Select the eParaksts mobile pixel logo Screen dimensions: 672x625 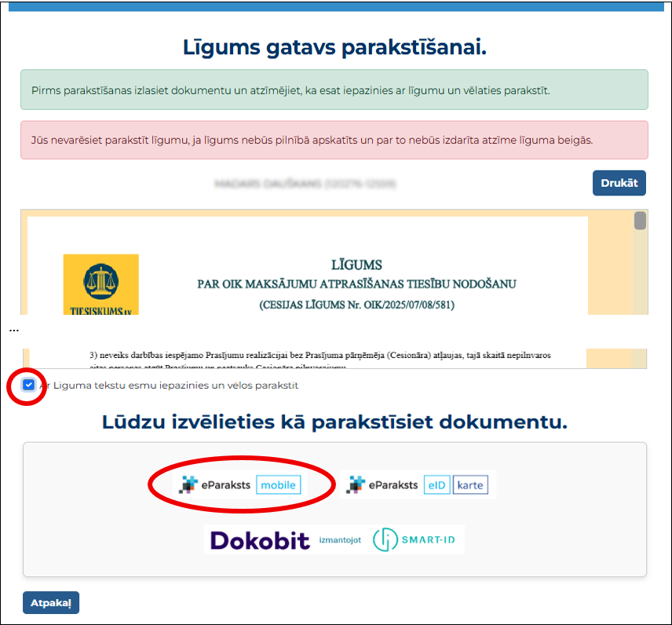point(188,485)
